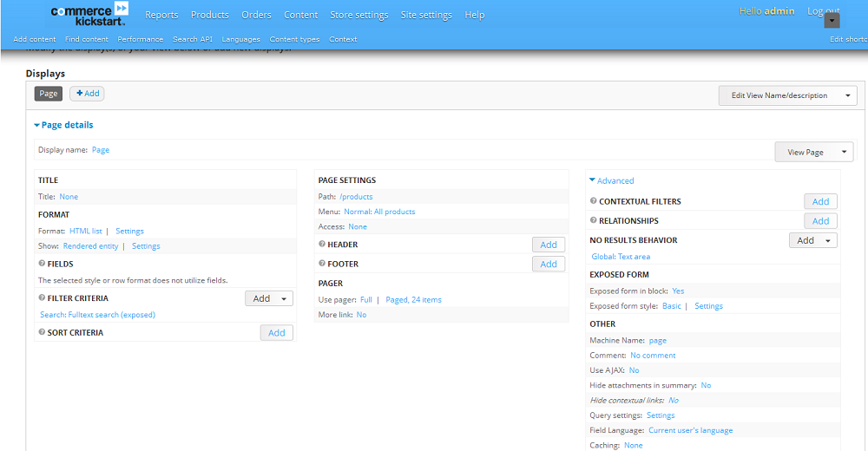This screenshot has height=451, width=868.
Task: Click the Commerce Kickstart logo
Action: [89, 15]
